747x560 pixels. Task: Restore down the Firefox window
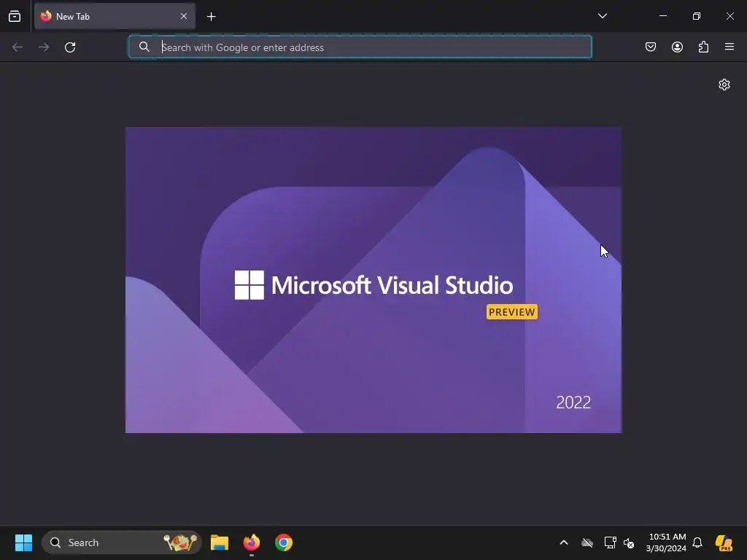click(x=697, y=16)
